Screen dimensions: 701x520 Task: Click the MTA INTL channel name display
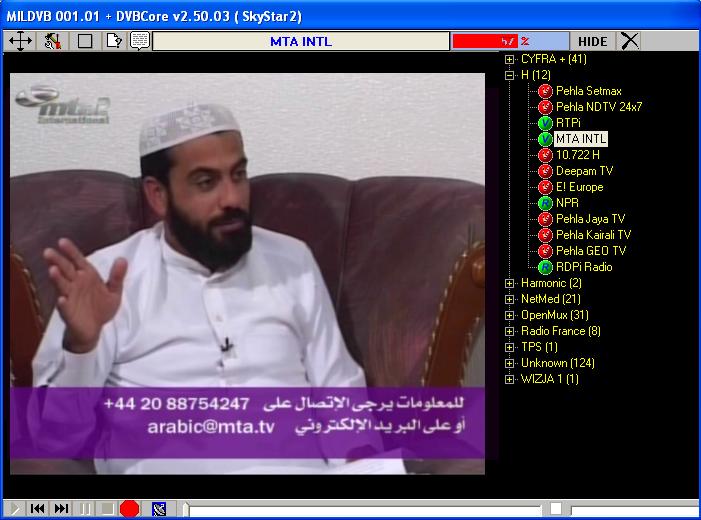point(301,42)
